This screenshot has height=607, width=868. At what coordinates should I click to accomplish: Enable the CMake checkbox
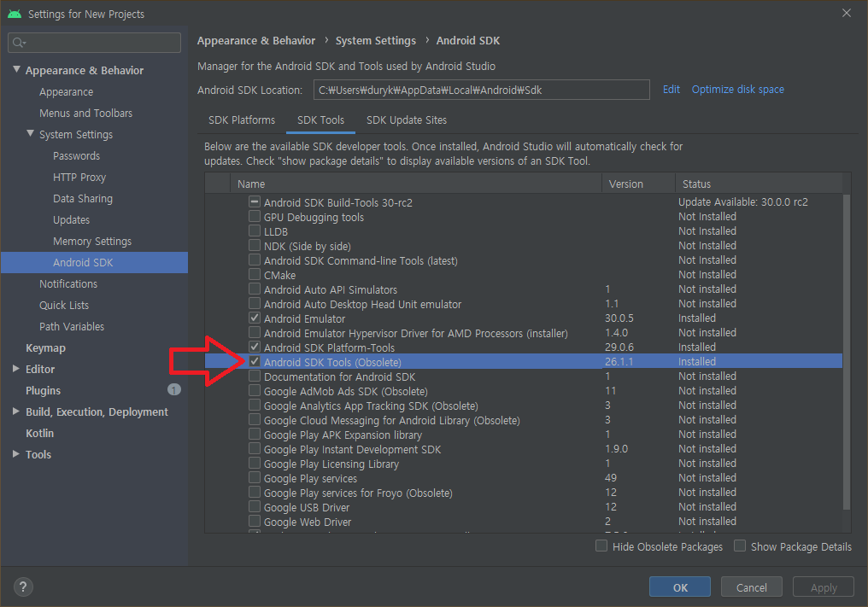point(255,274)
